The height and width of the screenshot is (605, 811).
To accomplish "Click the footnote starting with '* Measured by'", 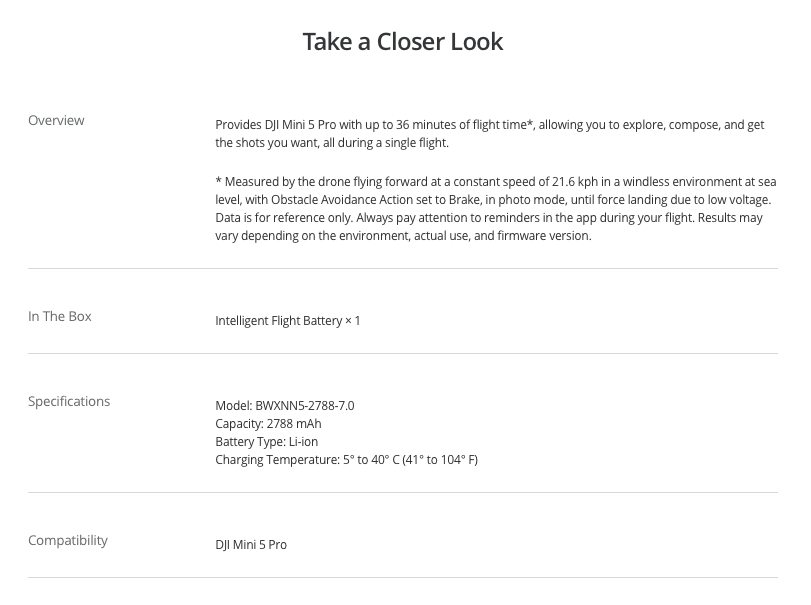I will (496, 208).
